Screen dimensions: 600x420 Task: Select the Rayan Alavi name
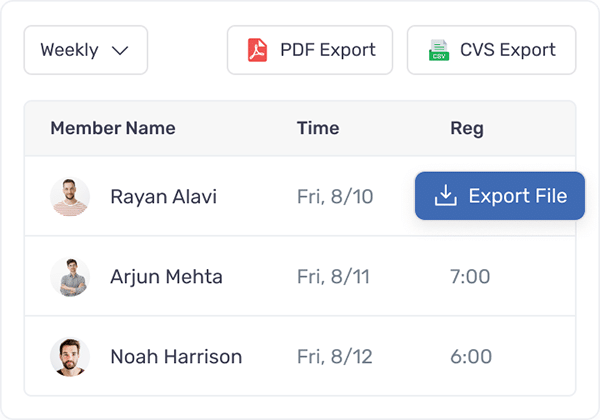click(x=163, y=197)
